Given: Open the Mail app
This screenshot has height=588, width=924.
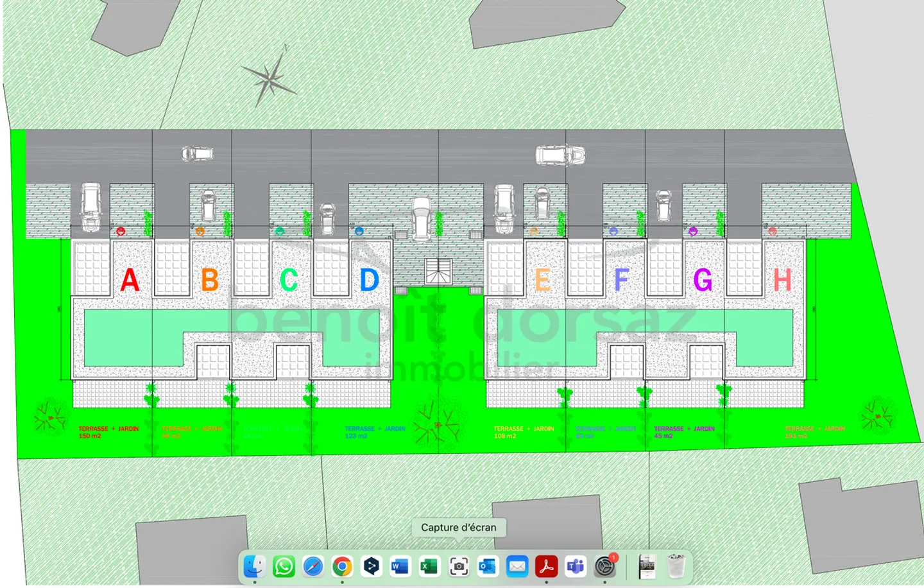Looking at the screenshot, I should 517,567.
